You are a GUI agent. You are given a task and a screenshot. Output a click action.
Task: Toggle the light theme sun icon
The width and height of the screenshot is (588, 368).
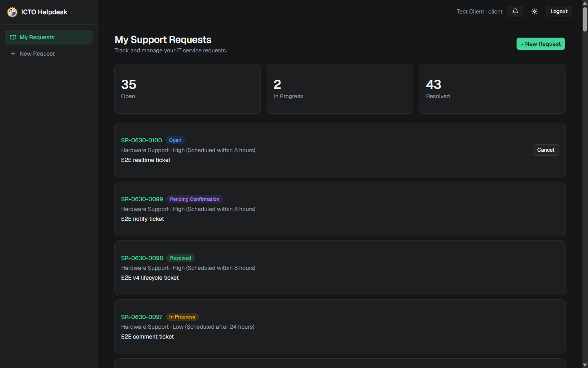tap(535, 11)
